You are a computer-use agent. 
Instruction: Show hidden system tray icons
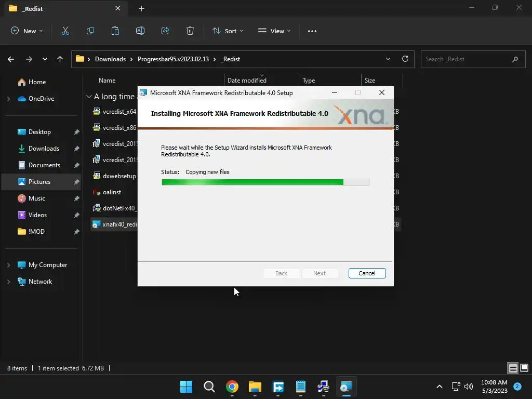[440, 387]
